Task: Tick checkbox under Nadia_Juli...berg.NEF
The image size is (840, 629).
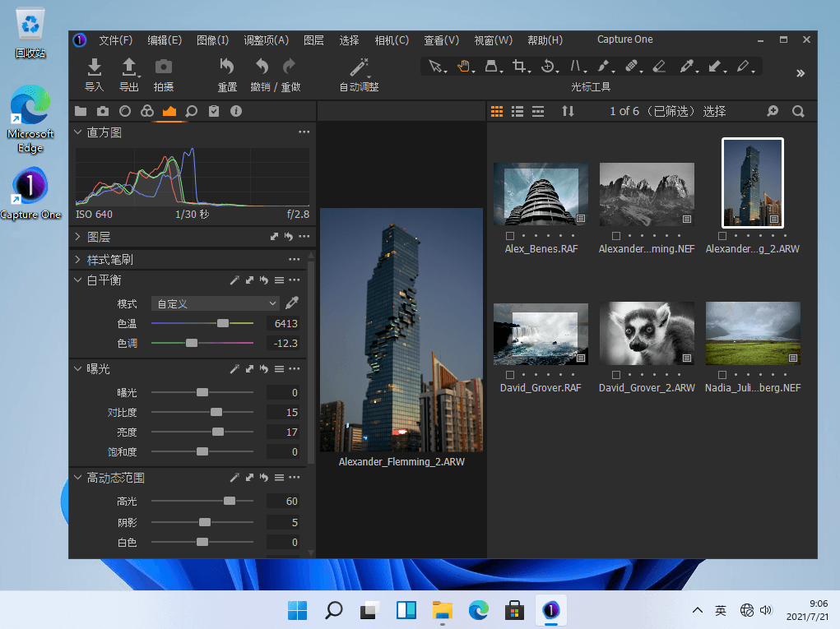Action: pos(722,375)
